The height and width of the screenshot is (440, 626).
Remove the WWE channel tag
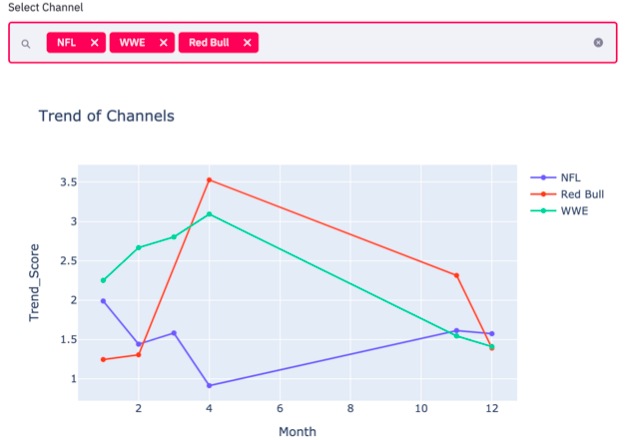pos(163,43)
